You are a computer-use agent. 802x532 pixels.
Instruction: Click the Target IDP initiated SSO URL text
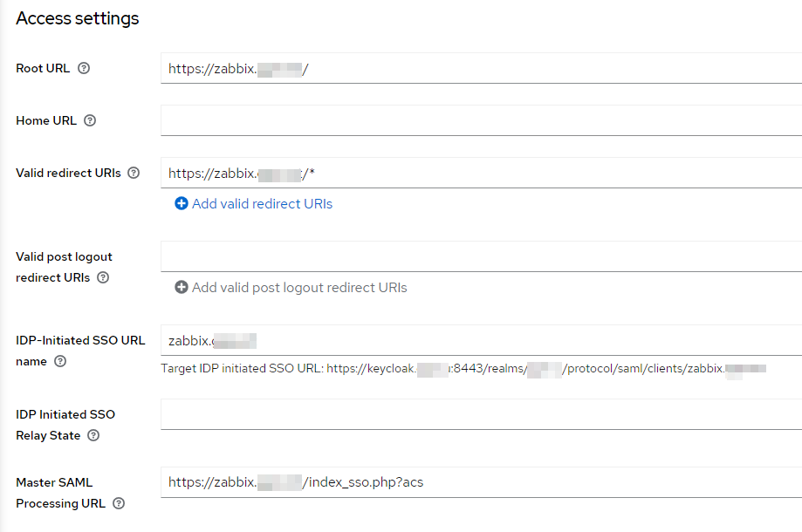[463, 369]
